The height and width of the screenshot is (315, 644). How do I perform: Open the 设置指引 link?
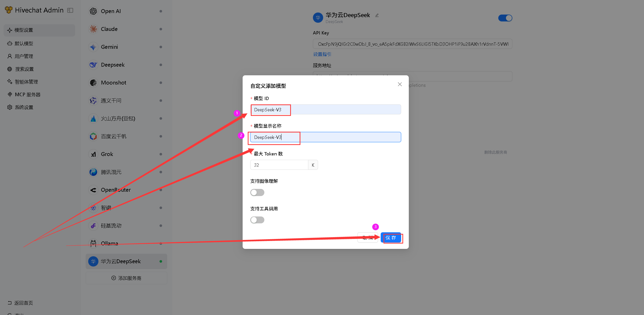click(322, 54)
